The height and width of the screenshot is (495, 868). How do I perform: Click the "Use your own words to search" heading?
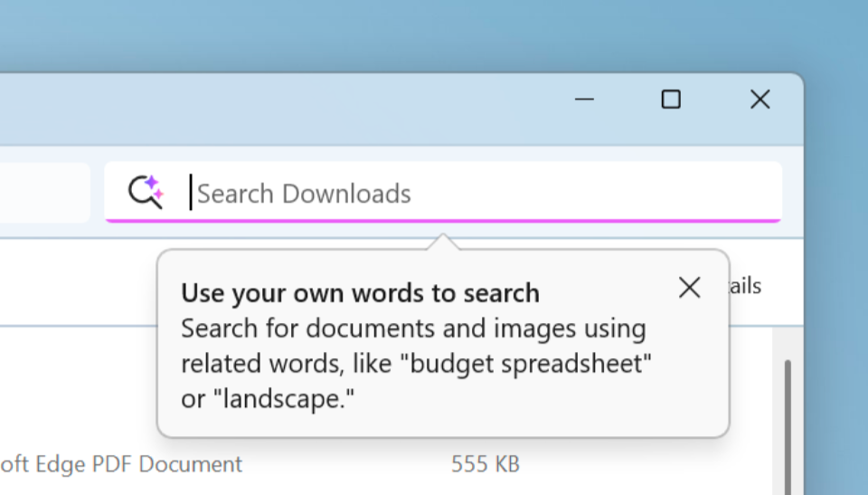pos(360,293)
